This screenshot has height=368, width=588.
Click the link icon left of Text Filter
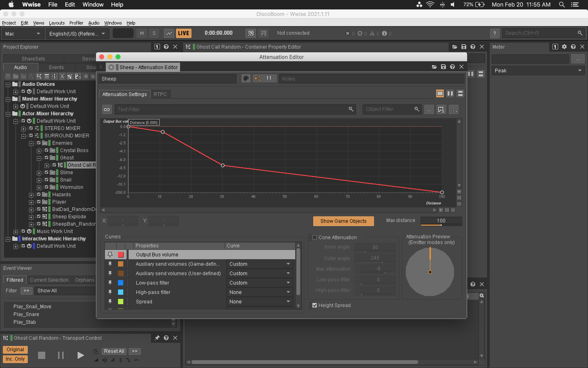[107, 110]
